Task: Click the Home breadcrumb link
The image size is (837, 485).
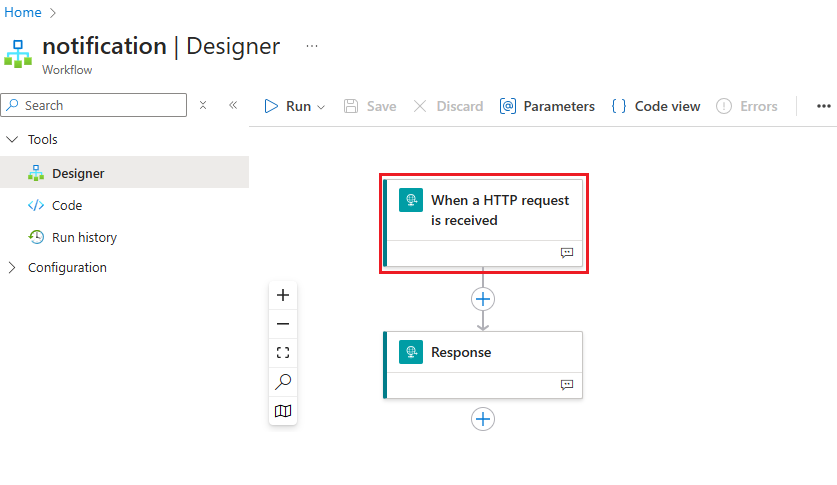Action: pyautogui.click(x=23, y=12)
